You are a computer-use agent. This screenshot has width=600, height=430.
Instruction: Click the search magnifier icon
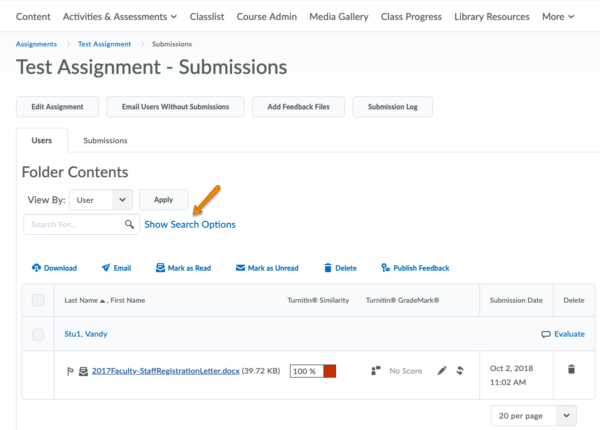[x=129, y=225]
